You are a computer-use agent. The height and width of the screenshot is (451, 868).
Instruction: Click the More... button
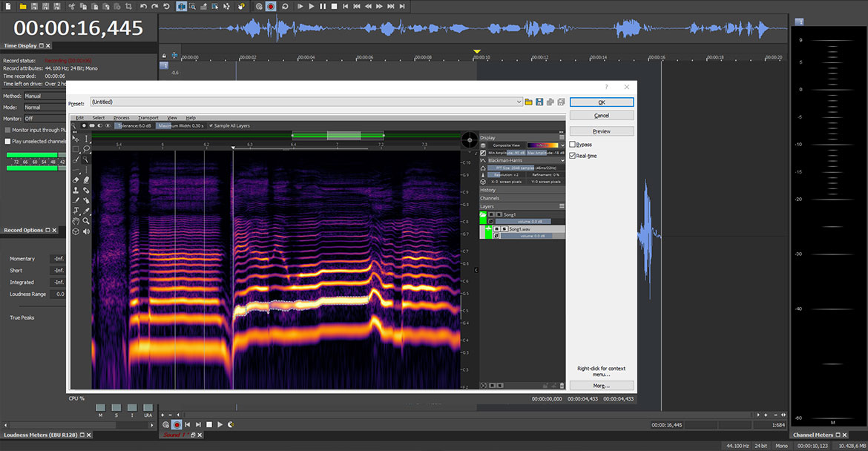602,386
